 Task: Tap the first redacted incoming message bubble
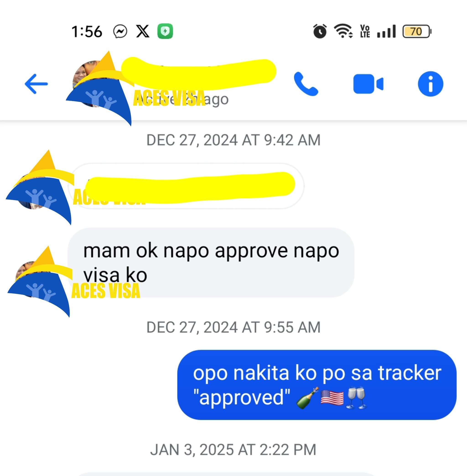tap(186, 186)
